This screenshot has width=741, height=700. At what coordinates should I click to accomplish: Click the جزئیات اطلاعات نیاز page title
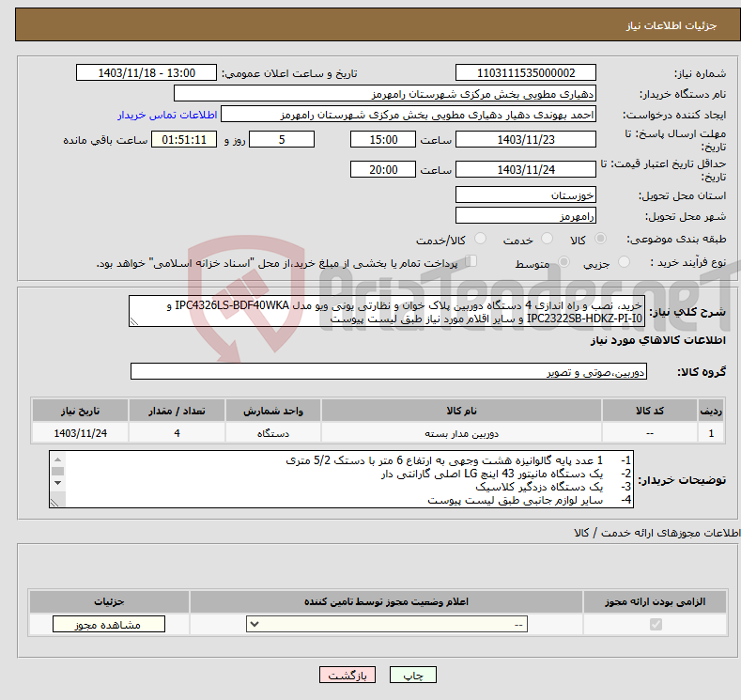672,25
